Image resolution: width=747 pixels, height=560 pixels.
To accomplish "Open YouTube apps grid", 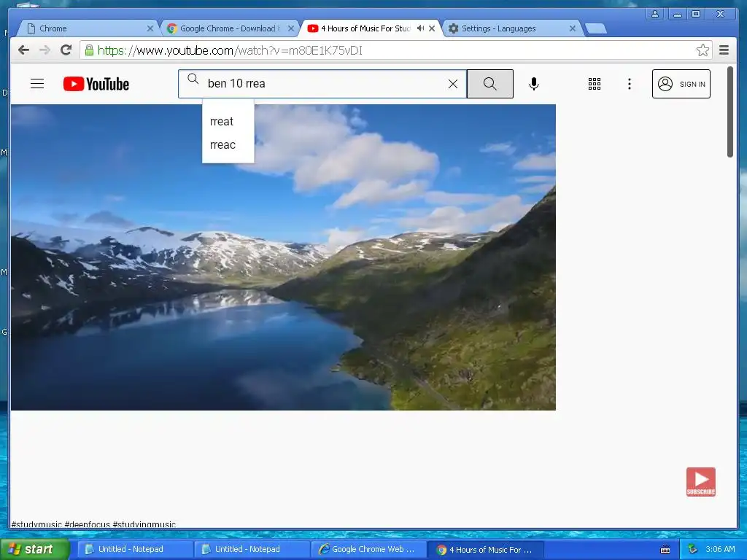I will click(594, 84).
